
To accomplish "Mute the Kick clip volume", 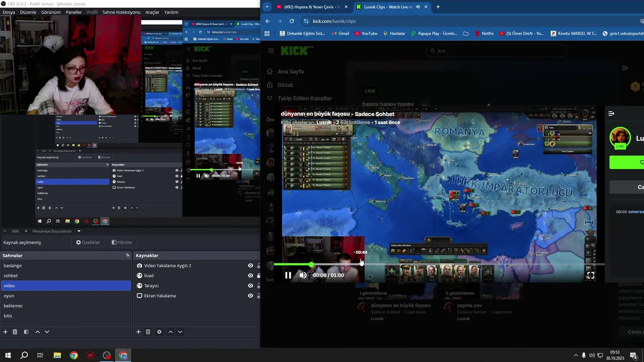I will (303, 275).
